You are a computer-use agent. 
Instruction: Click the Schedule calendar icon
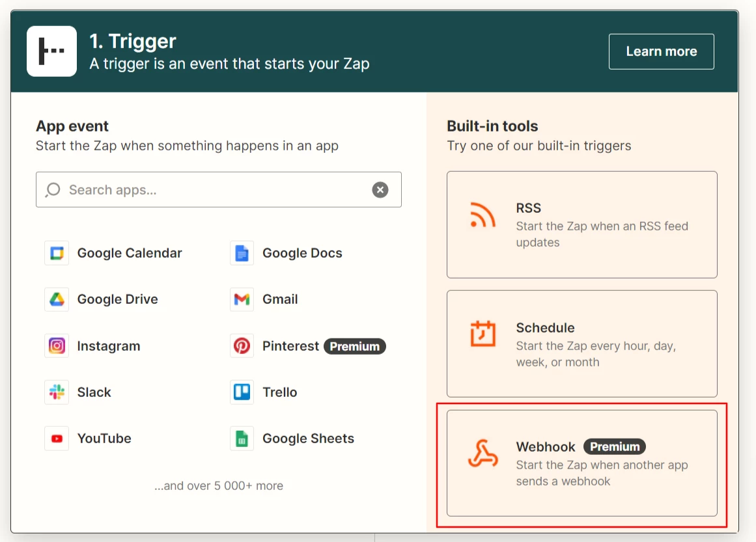[x=483, y=333]
